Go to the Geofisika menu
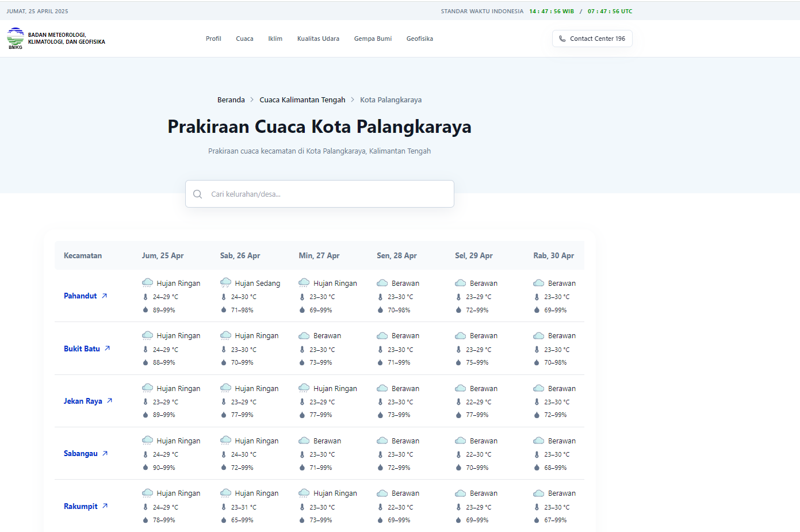 [x=419, y=39]
